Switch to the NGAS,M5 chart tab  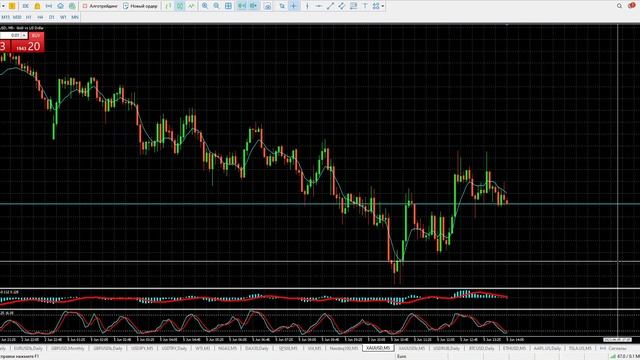pyautogui.click(x=227, y=348)
